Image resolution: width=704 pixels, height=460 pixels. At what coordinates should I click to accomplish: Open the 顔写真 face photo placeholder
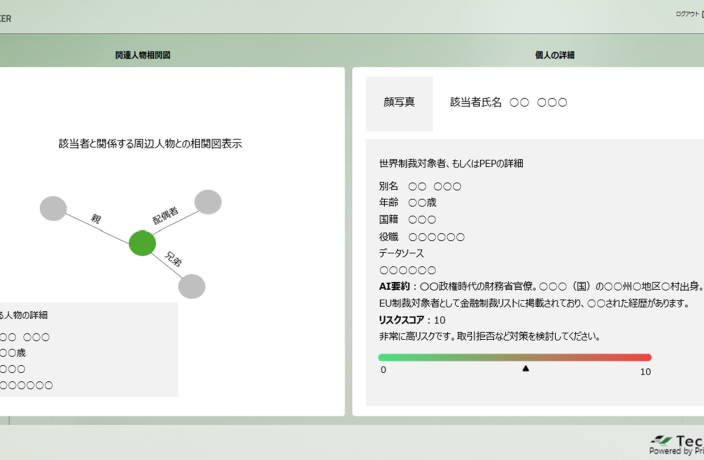click(x=399, y=103)
